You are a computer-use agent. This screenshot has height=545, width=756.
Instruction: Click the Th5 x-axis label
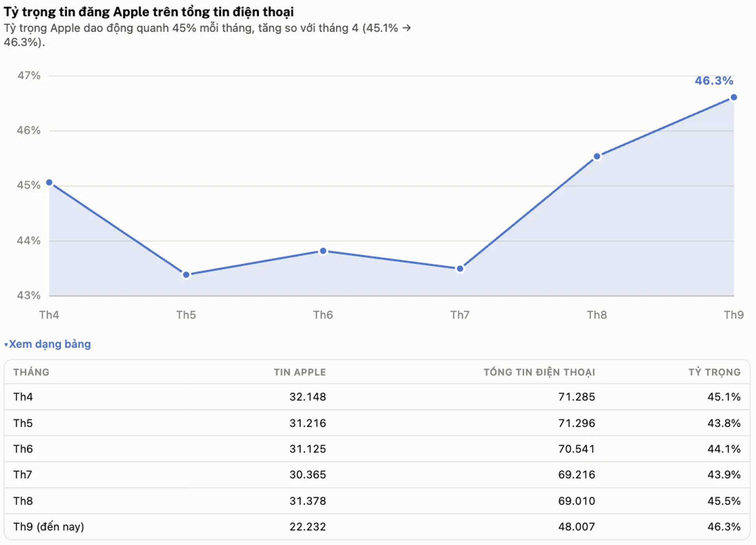click(186, 315)
